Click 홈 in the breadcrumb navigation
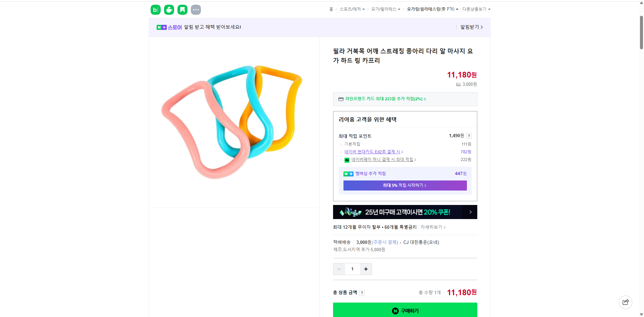Viewport: 644px width, 317px height. pos(331,9)
